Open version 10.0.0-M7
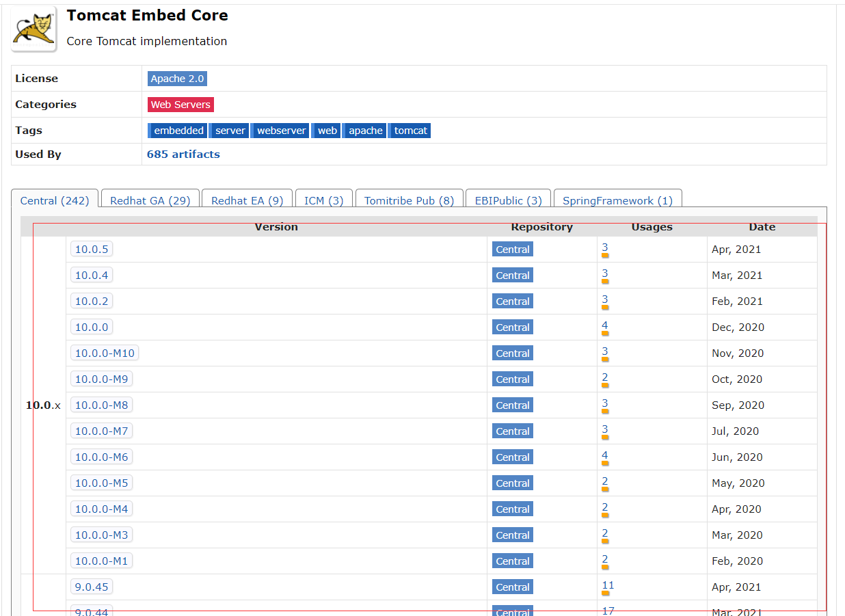The height and width of the screenshot is (616, 845). click(x=101, y=431)
